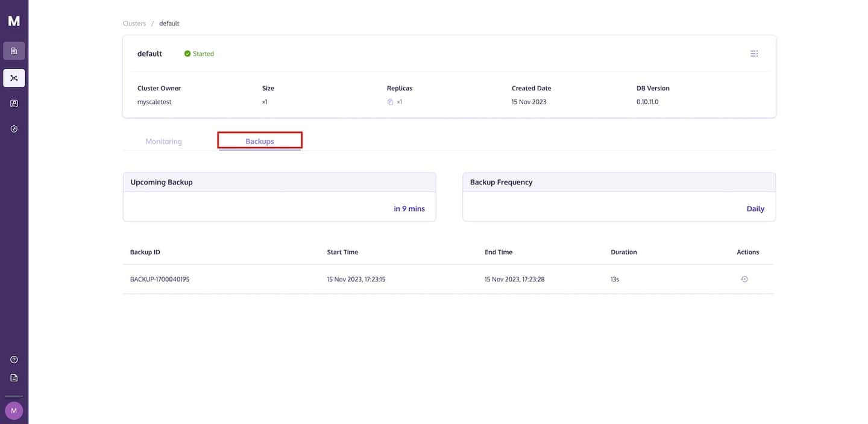
Task: Open the third sidebar icon below Clusters
Action: (x=14, y=104)
